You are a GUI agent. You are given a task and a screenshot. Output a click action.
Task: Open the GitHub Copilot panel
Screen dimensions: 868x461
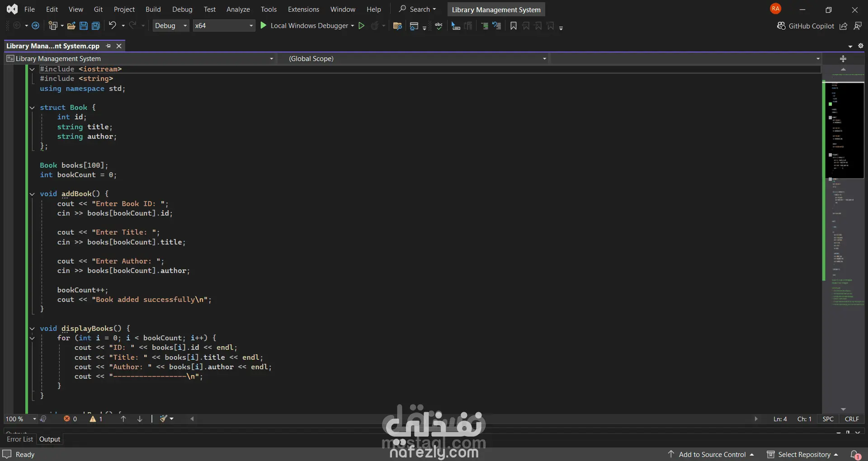coord(806,26)
